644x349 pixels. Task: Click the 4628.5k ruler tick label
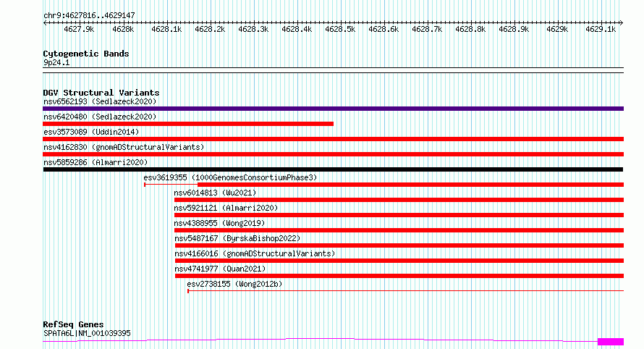[x=340, y=30]
